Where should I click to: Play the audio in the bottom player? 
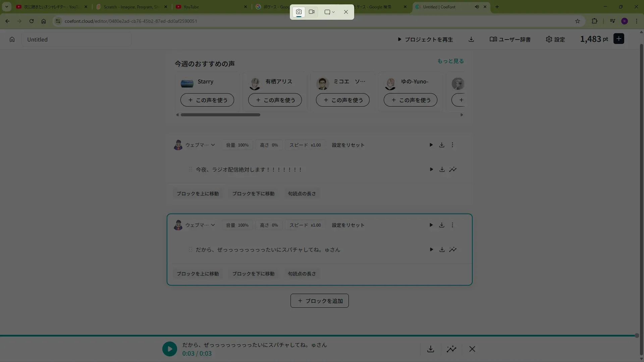[x=170, y=349]
